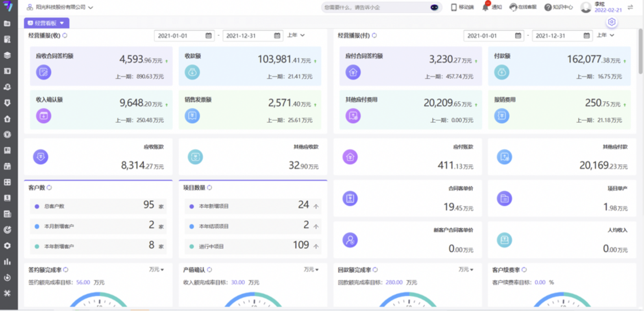Open the 上年 period dropdown for receivables

point(296,35)
